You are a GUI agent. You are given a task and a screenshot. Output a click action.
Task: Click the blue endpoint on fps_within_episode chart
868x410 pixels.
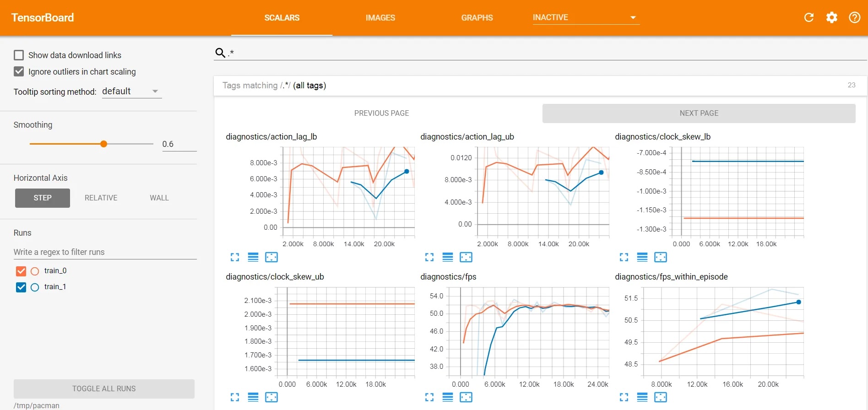(x=799, y=302)
